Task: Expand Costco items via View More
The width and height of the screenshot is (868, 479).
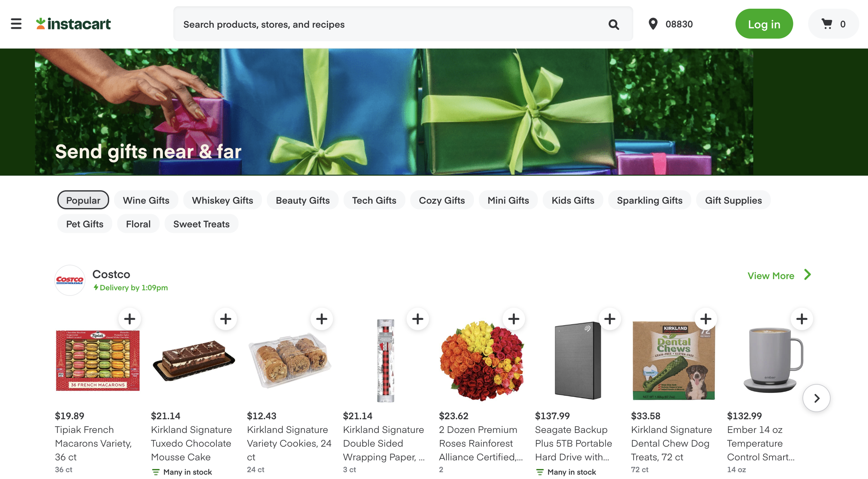Action: pos(778,275)
